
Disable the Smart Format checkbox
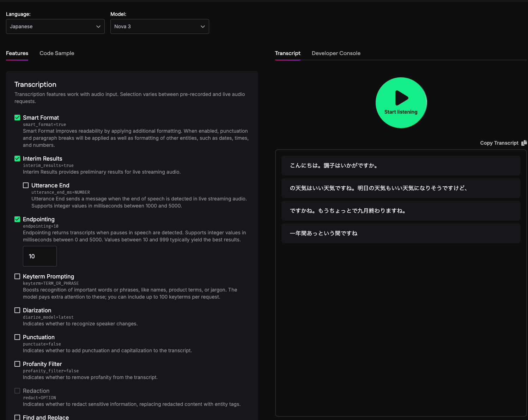17,118
